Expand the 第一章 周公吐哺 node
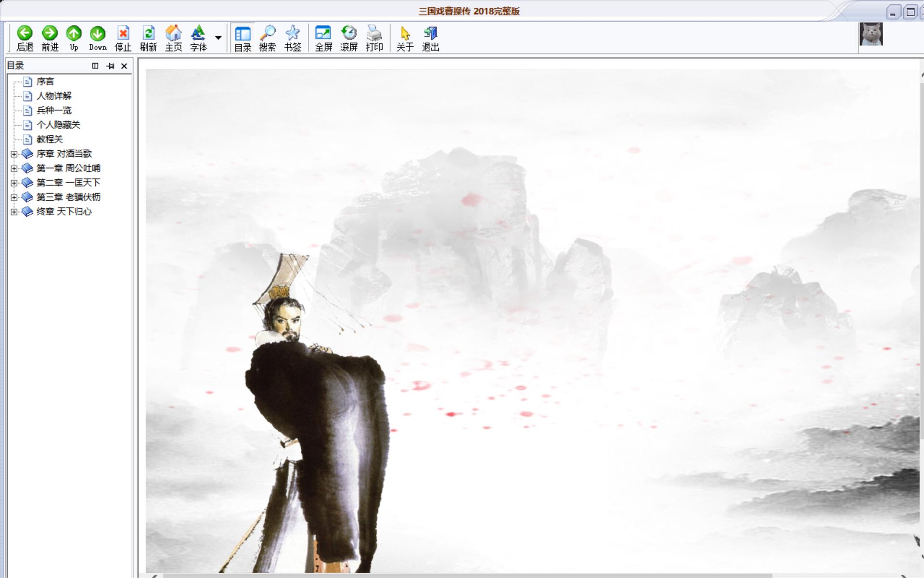 point(14,169)
